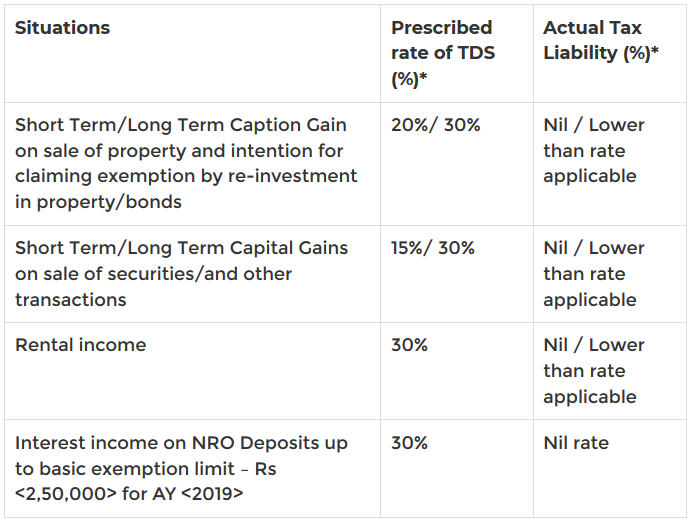Click the 30% rate for Rental income
Screen dimensions: 691x525
click(x=409, y=345)
